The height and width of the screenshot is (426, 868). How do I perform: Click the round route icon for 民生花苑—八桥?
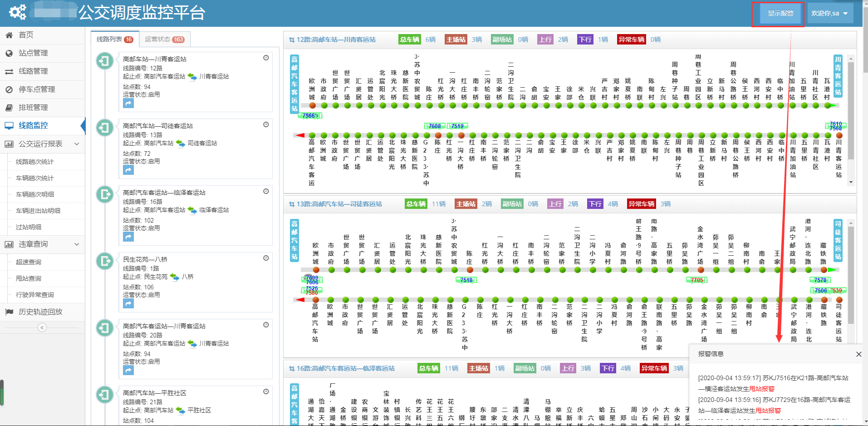(x=105, y=261)
